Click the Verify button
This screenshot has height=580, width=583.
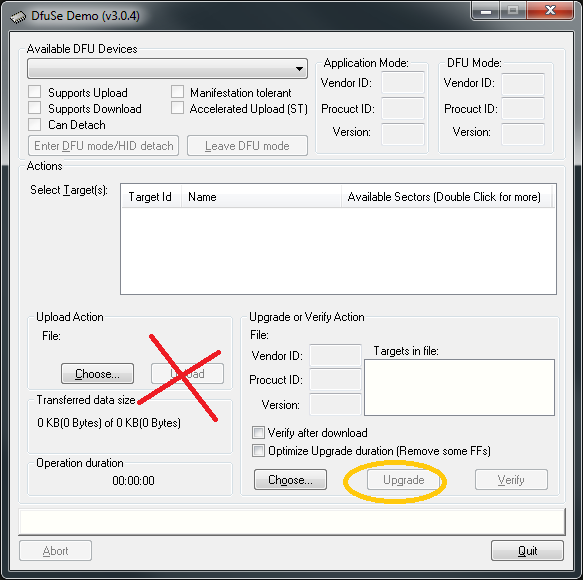click(511, 480)
